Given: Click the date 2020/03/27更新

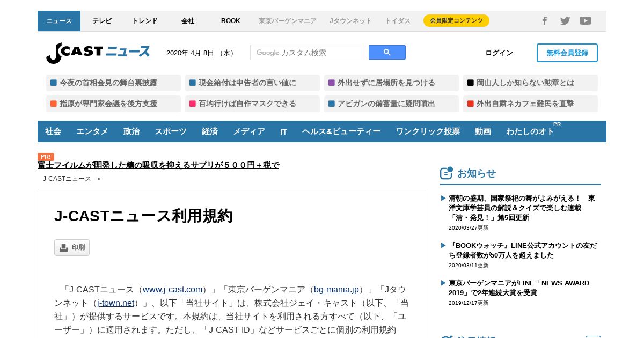Looking at the screenshot, I should 469,227.
